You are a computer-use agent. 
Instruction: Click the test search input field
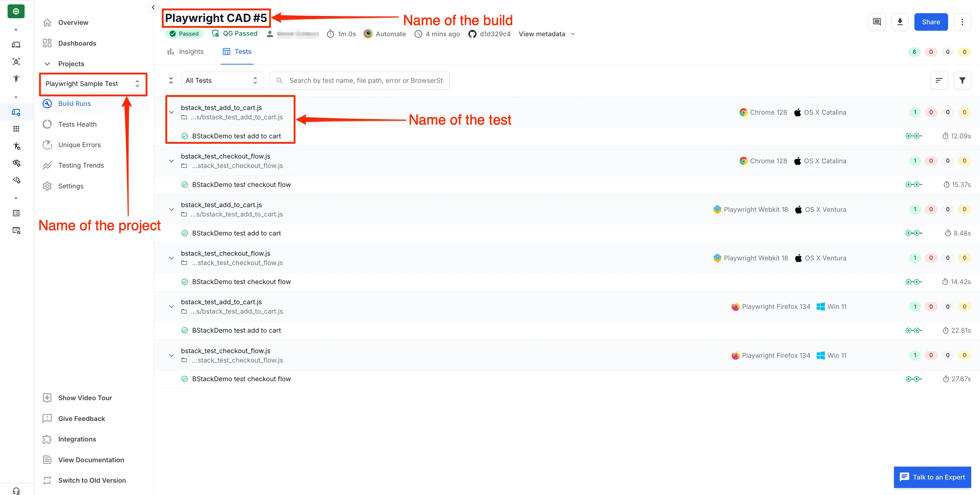point(365,81)
